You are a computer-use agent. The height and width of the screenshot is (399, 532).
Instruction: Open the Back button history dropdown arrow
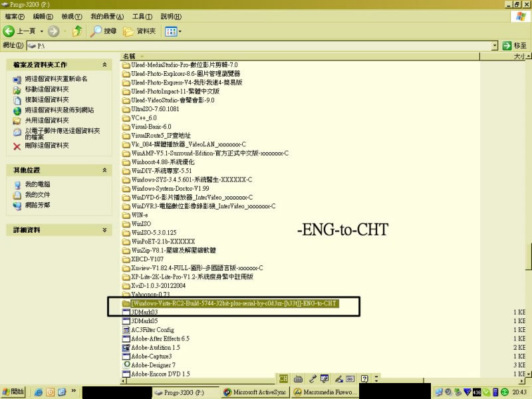click(x=42, y=31)
